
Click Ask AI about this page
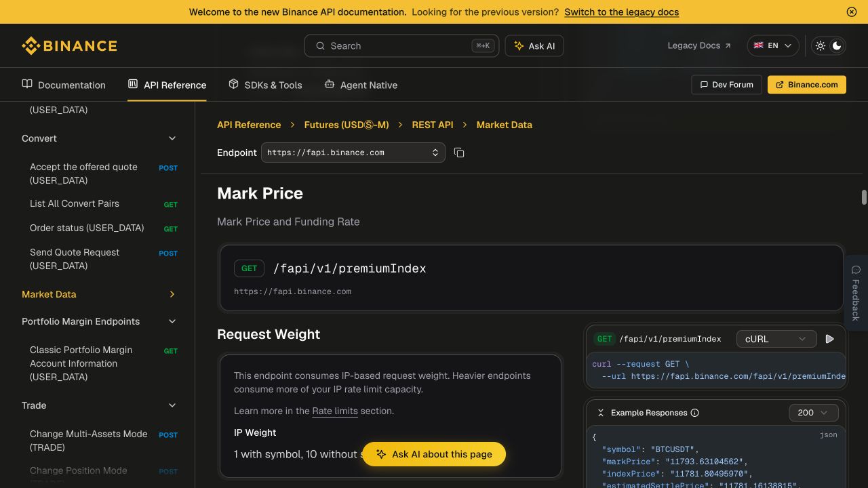434,454
